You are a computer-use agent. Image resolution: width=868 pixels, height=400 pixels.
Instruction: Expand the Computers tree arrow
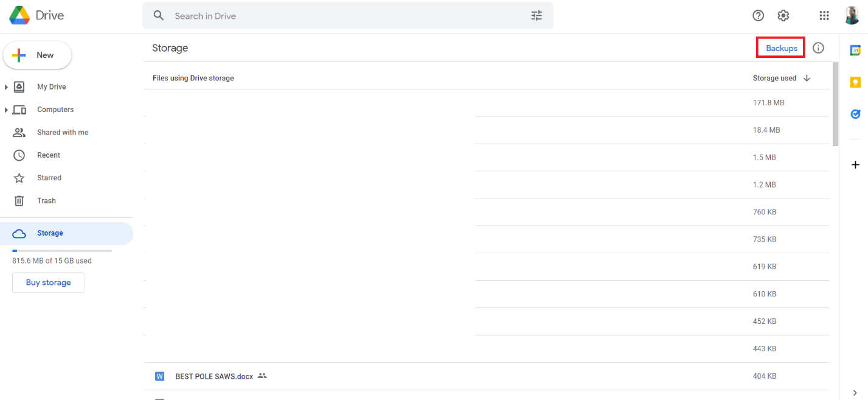6,110
